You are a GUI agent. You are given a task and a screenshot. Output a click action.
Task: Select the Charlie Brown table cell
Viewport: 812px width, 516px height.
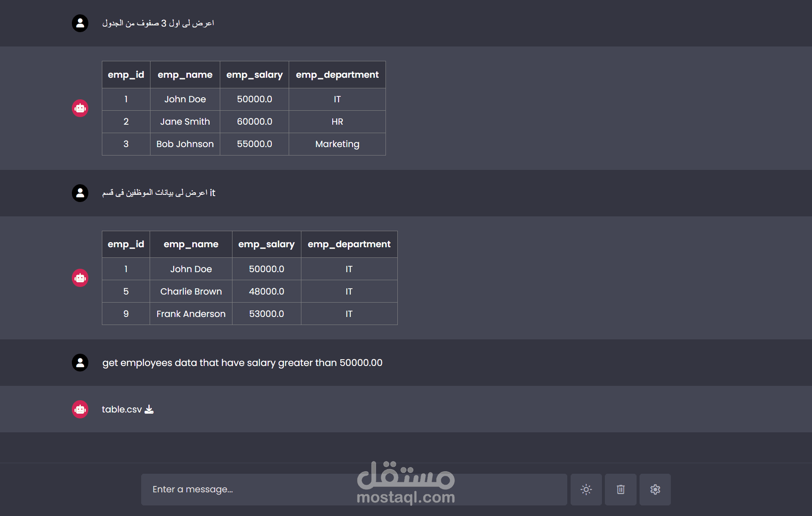191,292
